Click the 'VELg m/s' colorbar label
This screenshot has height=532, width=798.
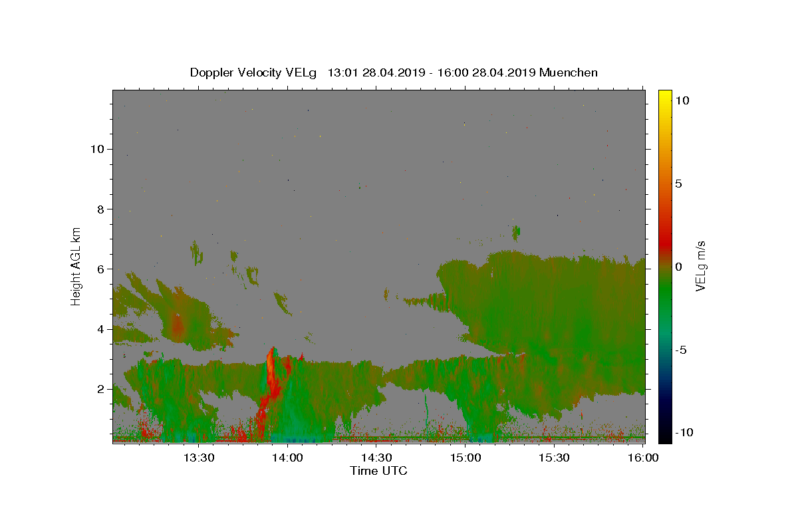click(700, 265)
